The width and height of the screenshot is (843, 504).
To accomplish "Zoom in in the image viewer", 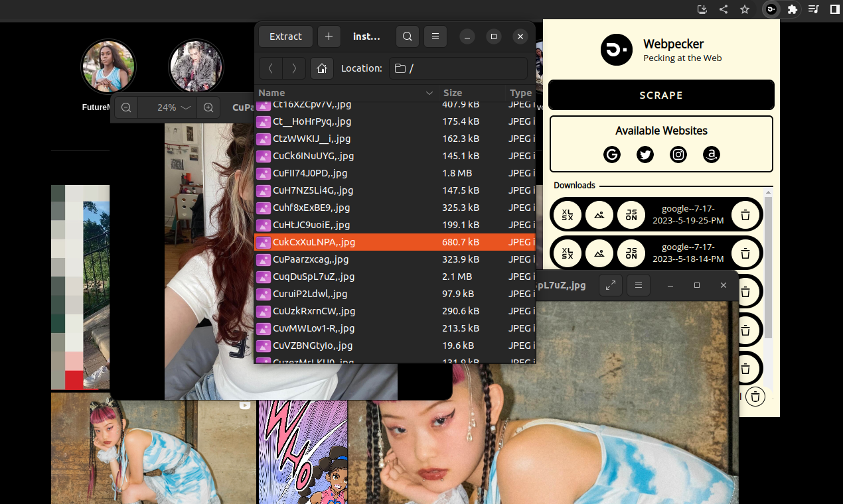I will (x=208, y=107).
